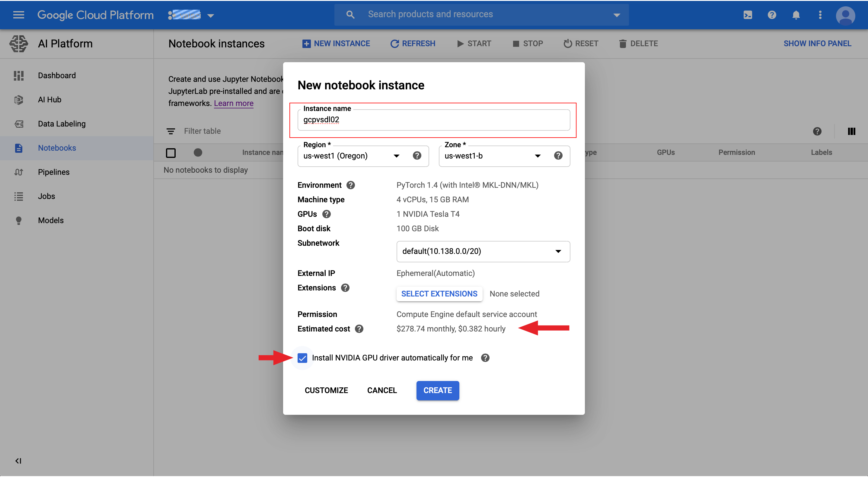Click the Region help question icon
The image size is (868, 477).
pos(417,155)
